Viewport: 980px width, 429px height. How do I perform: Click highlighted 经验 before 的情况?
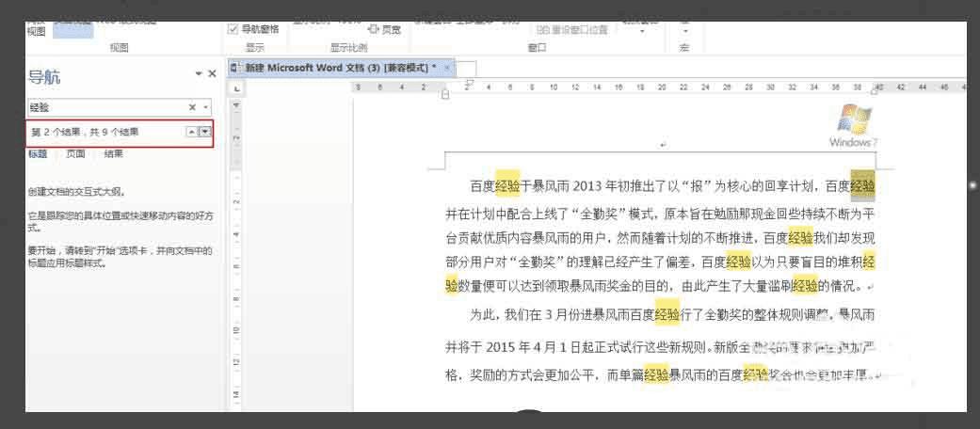point(805,287)
